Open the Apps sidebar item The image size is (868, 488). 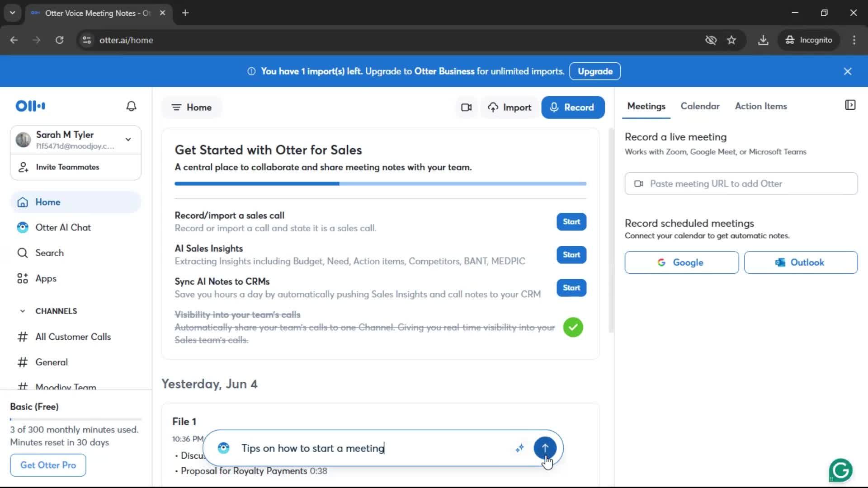coord(46,279)
